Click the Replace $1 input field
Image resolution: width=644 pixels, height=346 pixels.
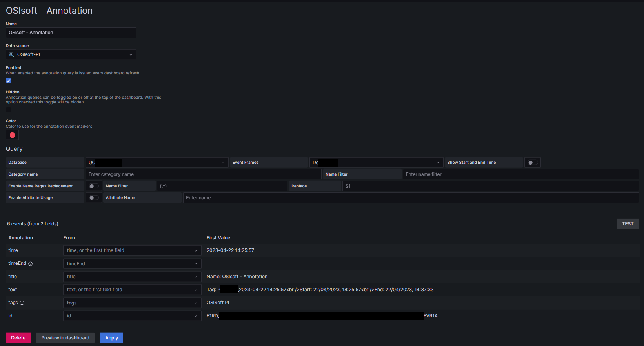pyautogui.click(x=490, y=186)
